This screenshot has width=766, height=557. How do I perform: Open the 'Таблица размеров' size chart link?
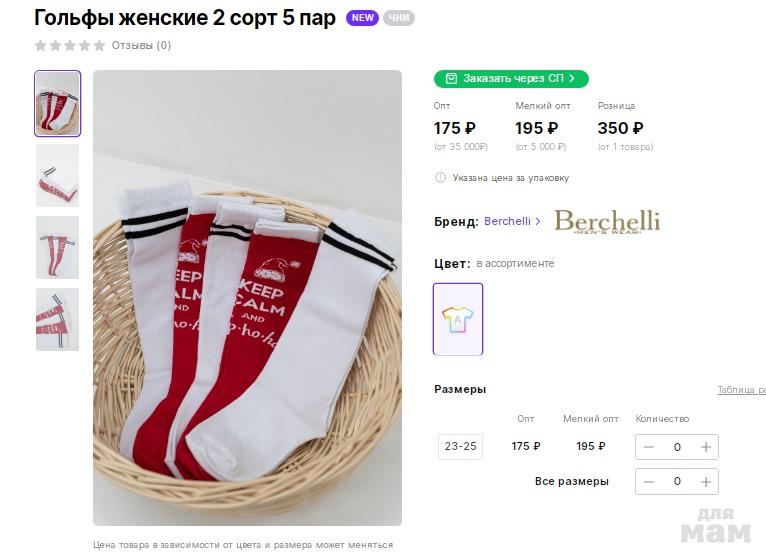pos(741,390)
